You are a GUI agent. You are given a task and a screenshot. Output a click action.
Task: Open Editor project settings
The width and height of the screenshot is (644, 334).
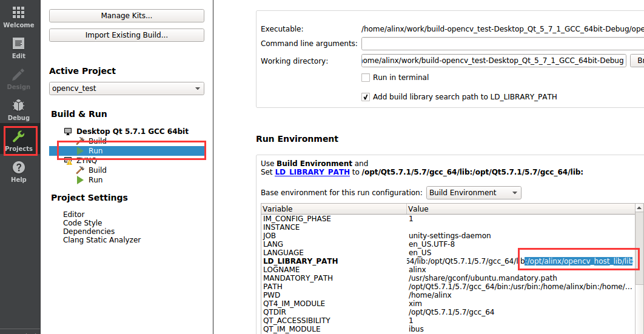click(x=73, y=214)
